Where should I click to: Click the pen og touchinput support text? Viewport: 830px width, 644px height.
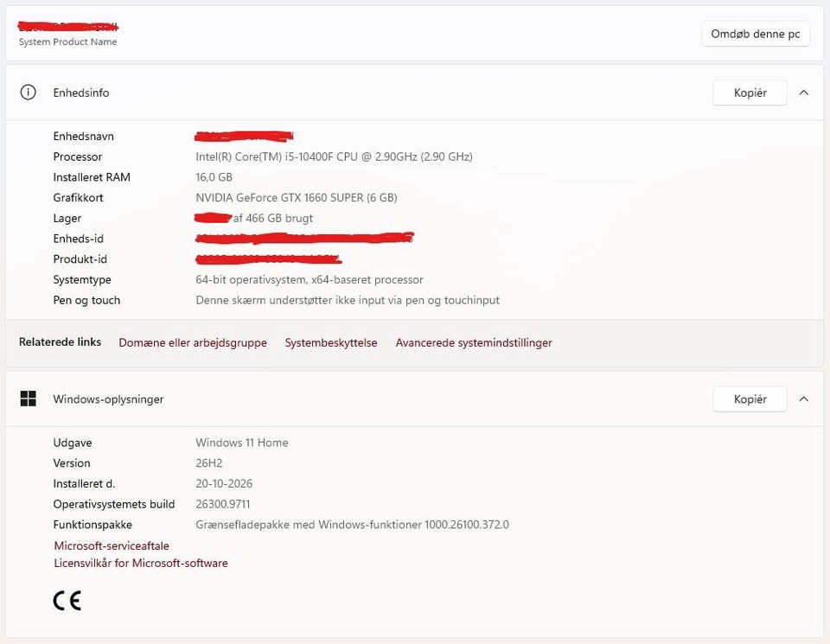(348, 300)
